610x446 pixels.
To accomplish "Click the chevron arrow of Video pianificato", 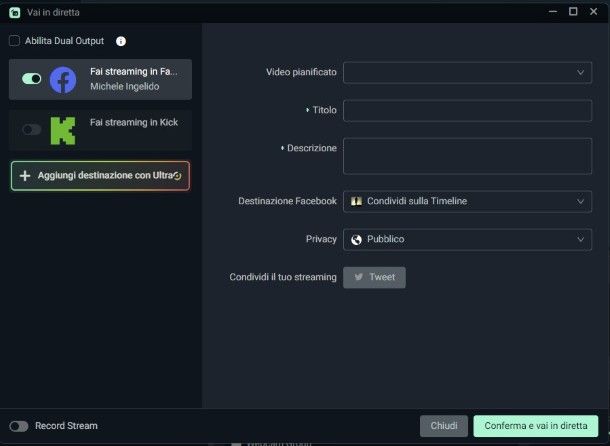I will click(x=580, y=72).
